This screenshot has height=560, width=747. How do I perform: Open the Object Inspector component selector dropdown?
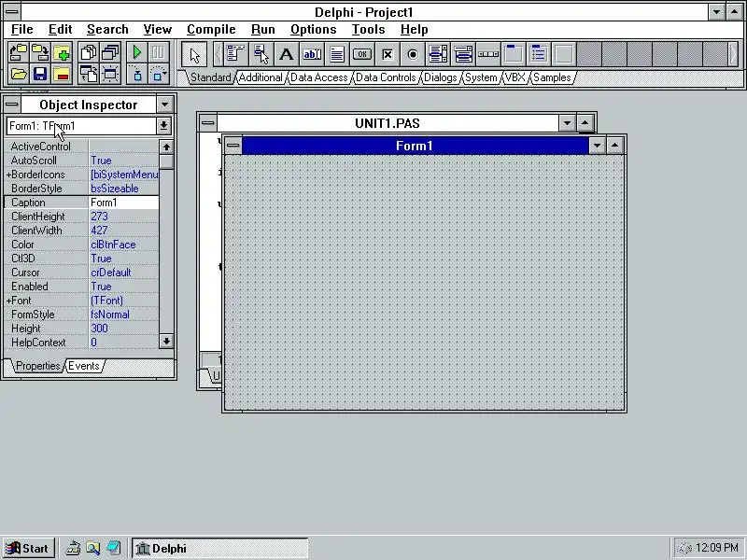(163, 126)
